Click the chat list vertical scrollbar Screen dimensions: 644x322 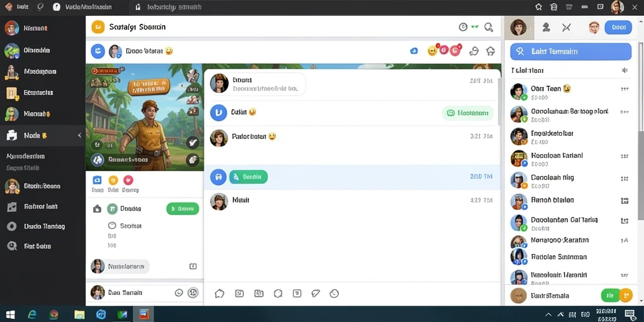pos(499,101)
